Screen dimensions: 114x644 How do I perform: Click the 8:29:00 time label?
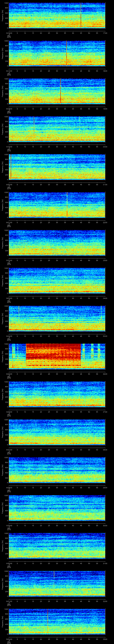click(x=9, y=525)
